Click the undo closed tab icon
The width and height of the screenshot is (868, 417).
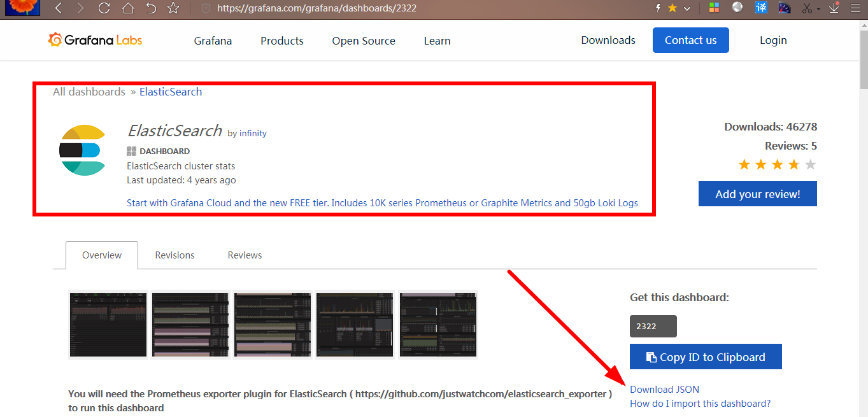150,8
